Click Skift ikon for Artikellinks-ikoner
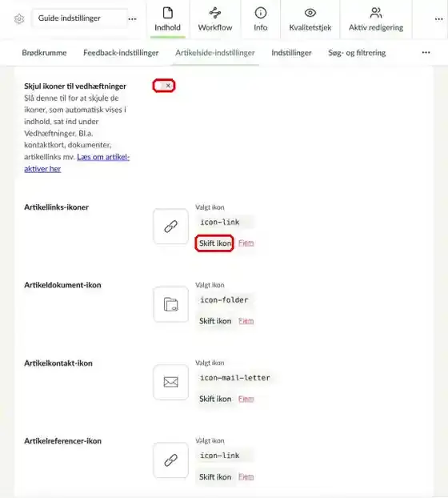The width and height of the screenshot is (448, 498). [214, 243]
